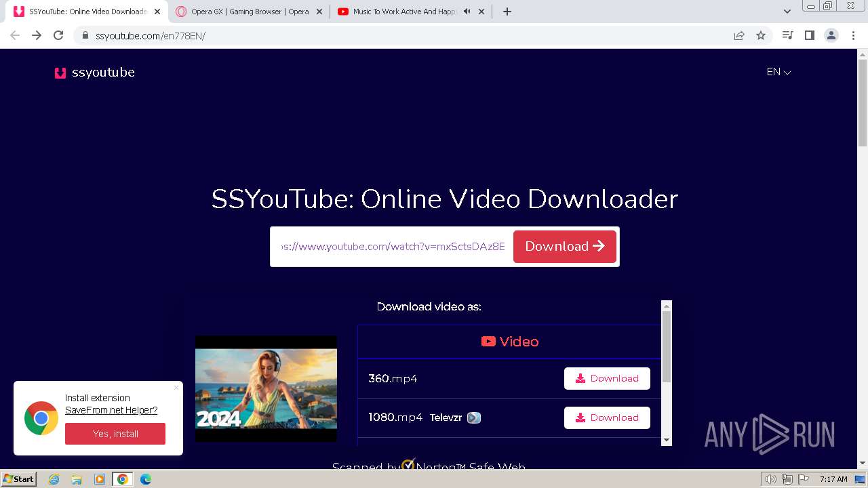
Task: Open the Chrome three-dot menu
Action: 853,35
